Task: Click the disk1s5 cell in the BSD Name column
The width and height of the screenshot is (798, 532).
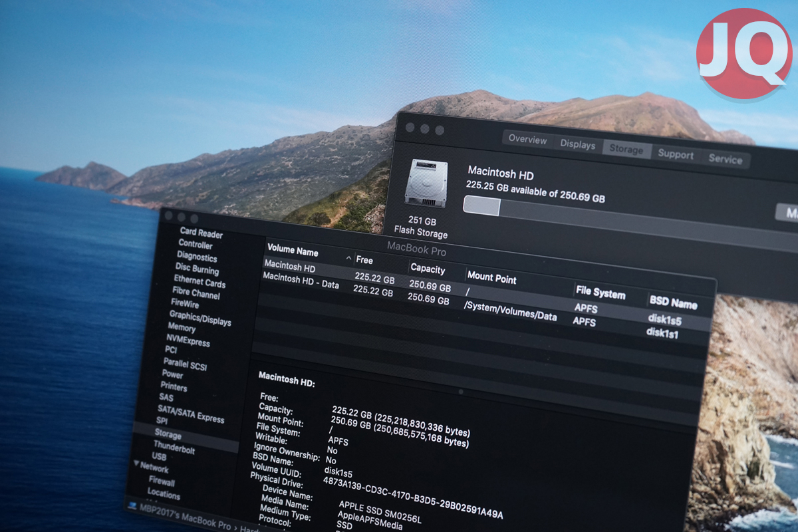Action: 664,320
